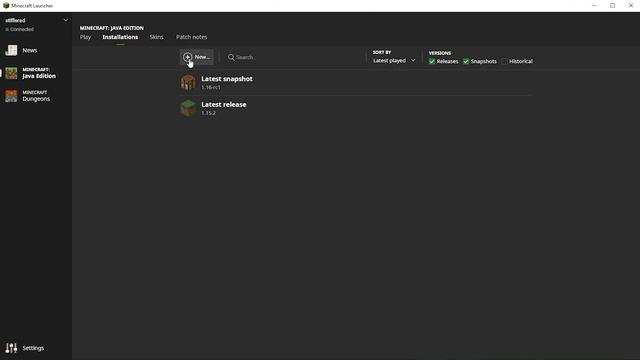Enable the Historical versions checkbox

(504, 61)
